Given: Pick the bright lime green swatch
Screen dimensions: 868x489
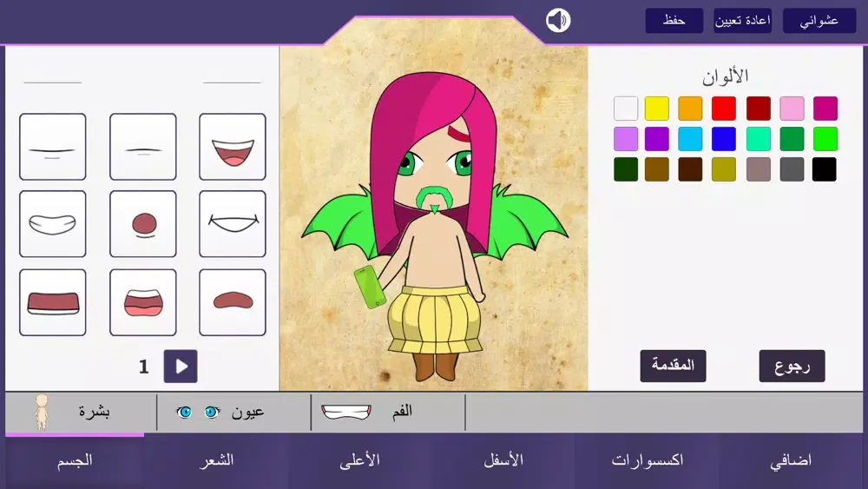Looking at the screenshot, I should point(825,139).
